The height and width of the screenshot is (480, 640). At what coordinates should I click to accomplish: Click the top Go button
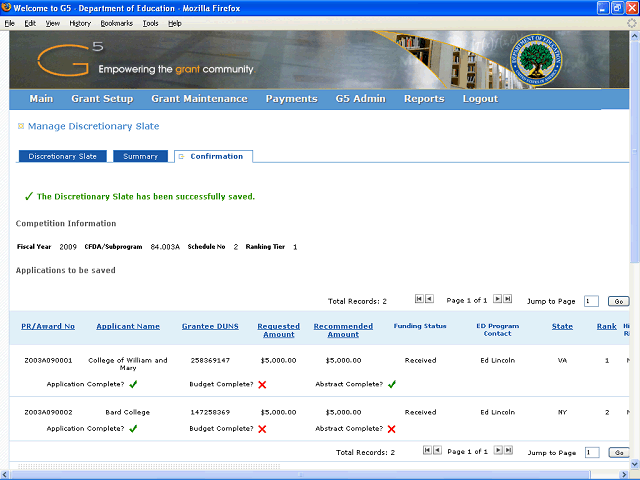pyautogui.click(x=618, y=300)
